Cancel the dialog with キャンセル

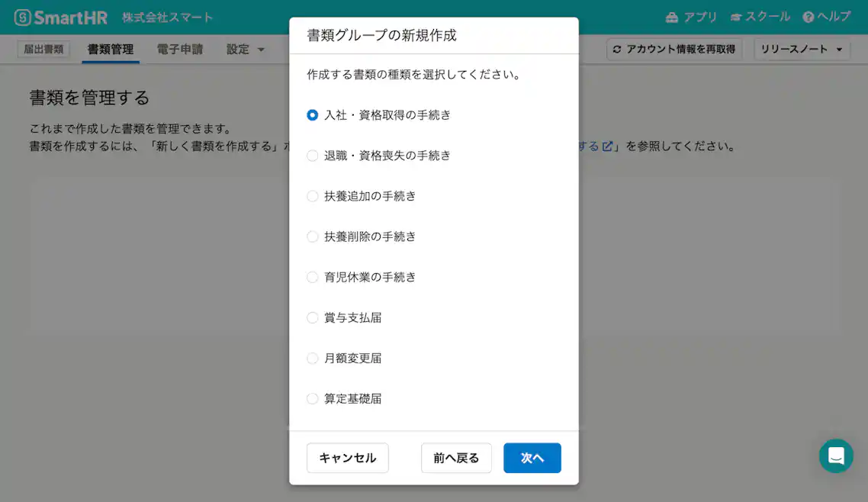pos(347,458)
